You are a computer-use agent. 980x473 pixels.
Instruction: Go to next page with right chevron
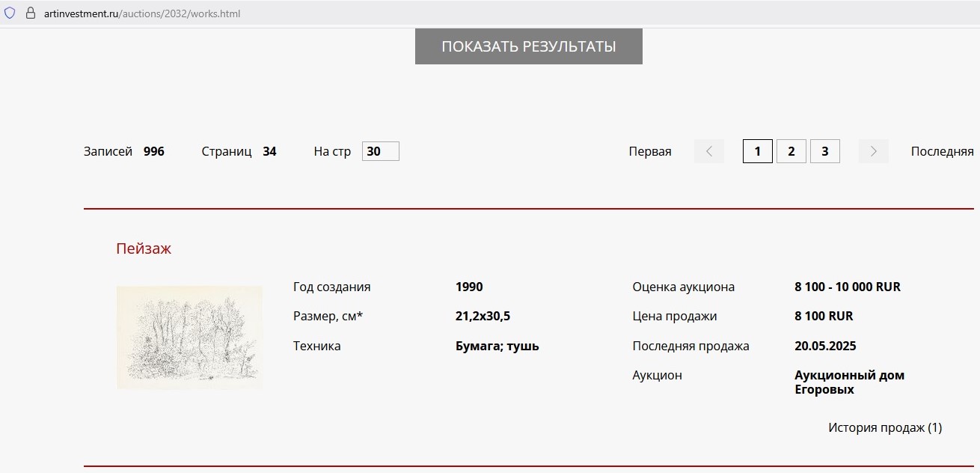[x=873, y=151]
